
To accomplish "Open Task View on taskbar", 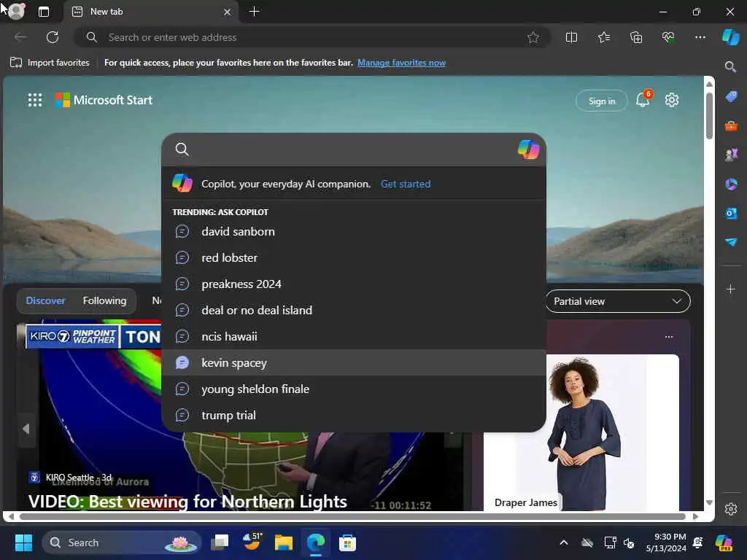I will tap(220, 542).
